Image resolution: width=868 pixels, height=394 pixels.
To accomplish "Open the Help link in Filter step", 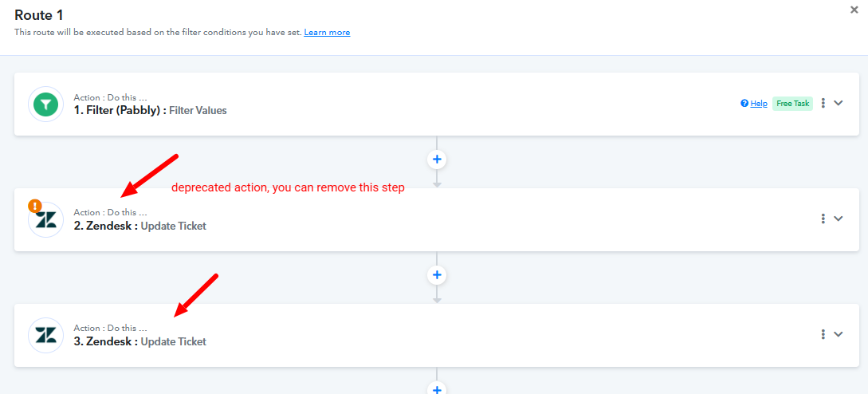I will click(x=759, y=103).
